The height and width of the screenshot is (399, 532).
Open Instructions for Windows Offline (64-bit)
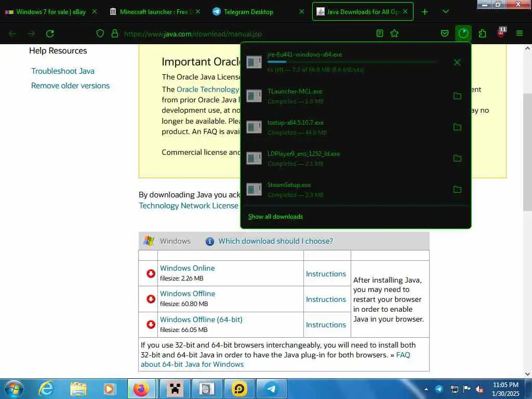click(326, 325)
